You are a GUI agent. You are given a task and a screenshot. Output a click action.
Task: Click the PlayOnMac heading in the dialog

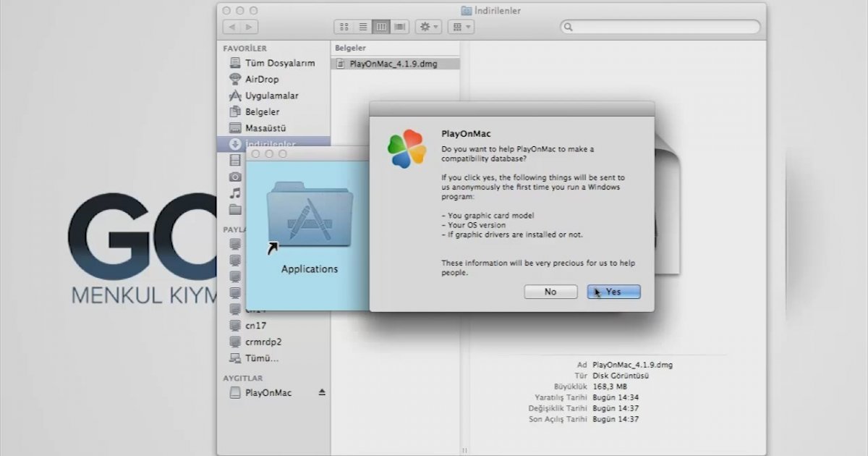[467, 134]
